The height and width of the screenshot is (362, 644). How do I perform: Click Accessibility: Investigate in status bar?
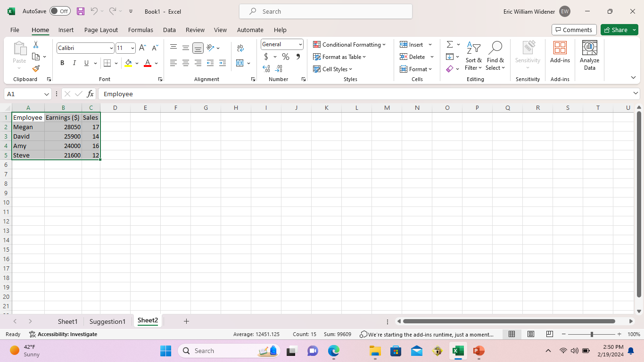[63, 334]
